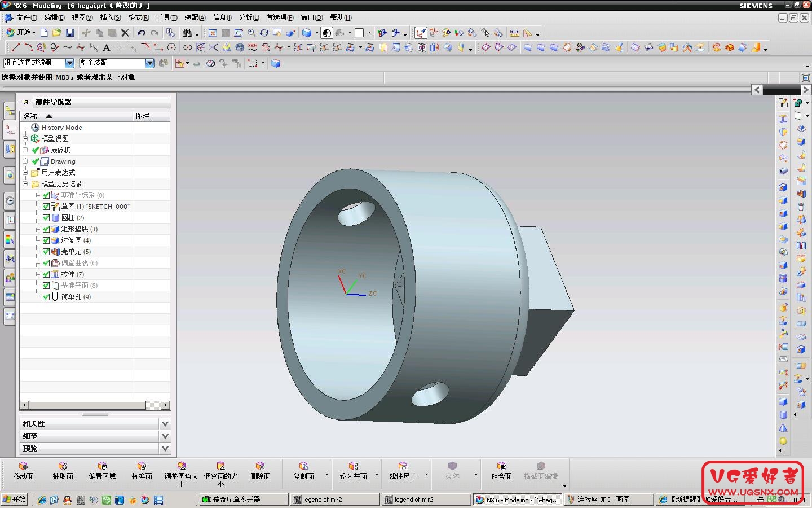Collapse the 模型历史记录 tree node
The height and width of the screenshot is (508, 812).
25,183
